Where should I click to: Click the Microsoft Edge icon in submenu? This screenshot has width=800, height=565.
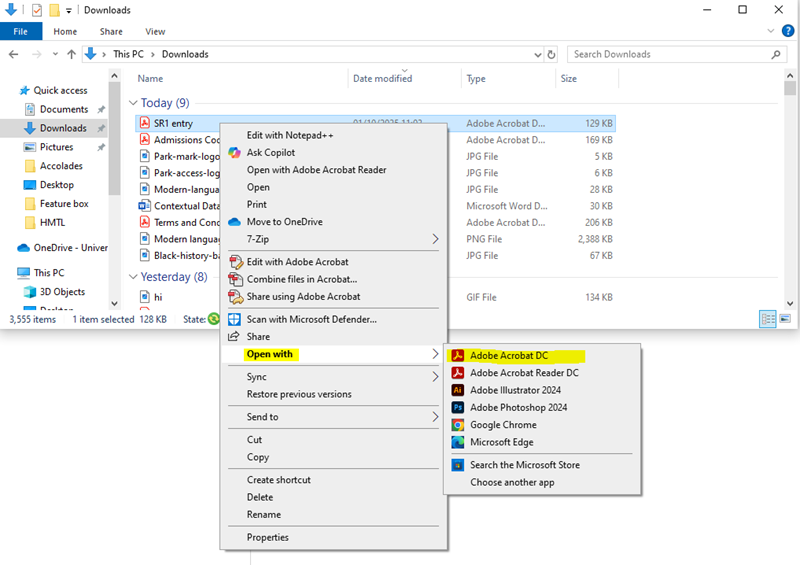(458, 442)
